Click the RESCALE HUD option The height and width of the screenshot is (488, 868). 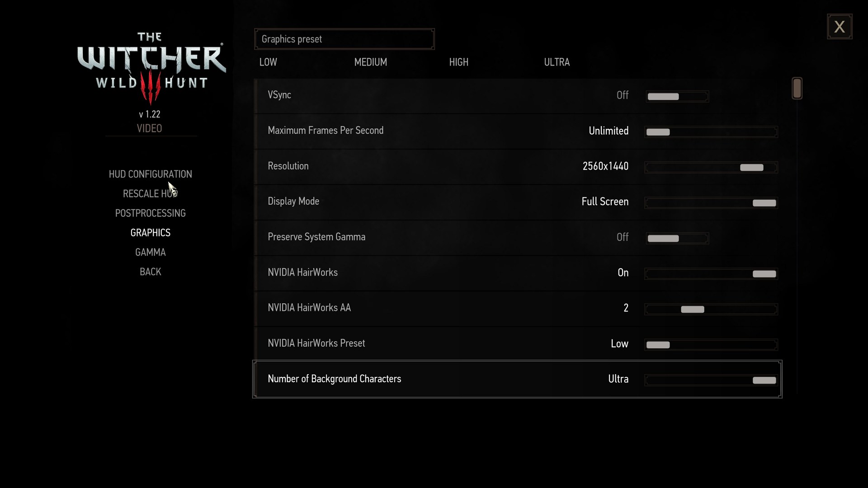click(x=150, y=193)
